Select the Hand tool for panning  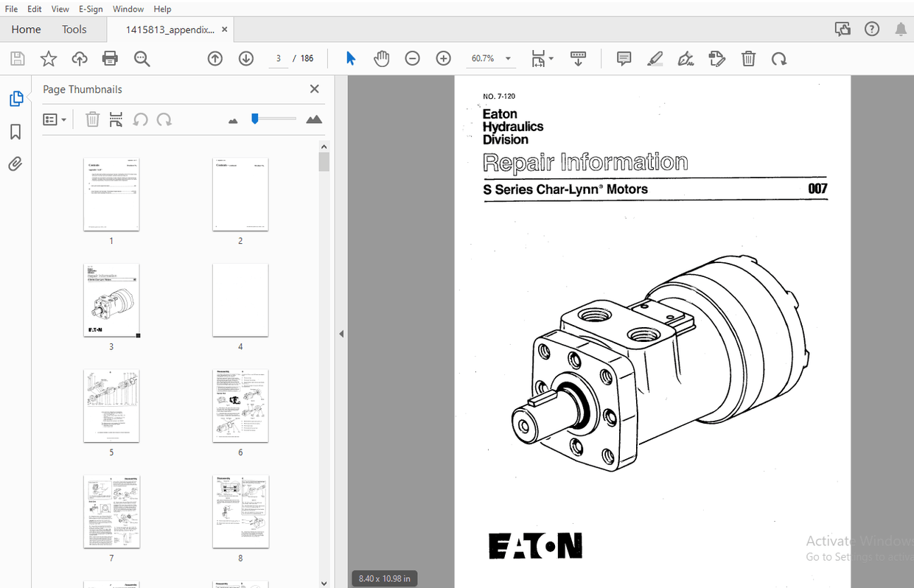(x=381, y=58)
